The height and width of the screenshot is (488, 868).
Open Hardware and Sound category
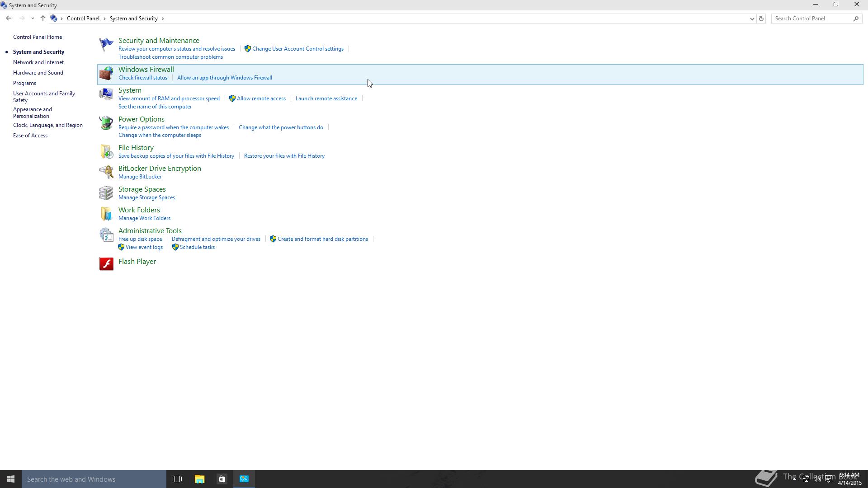pyautogui.click(x=38, y=73)
